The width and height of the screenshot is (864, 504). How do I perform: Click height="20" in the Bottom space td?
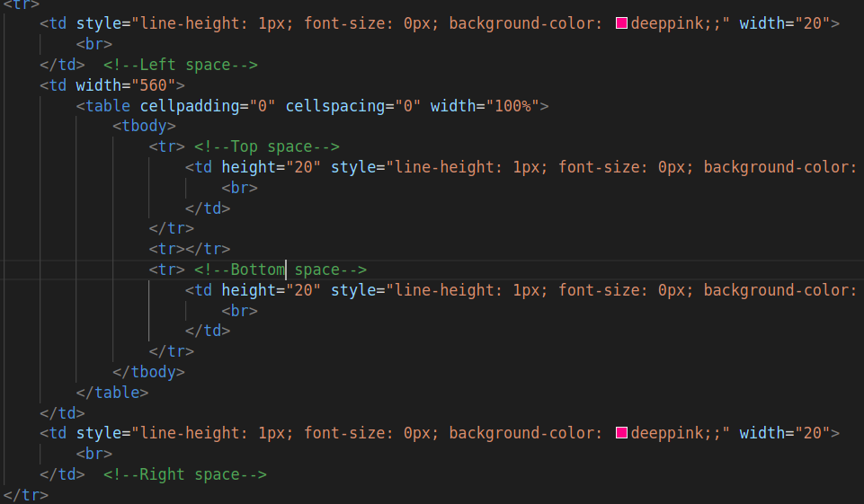(272, 290)
